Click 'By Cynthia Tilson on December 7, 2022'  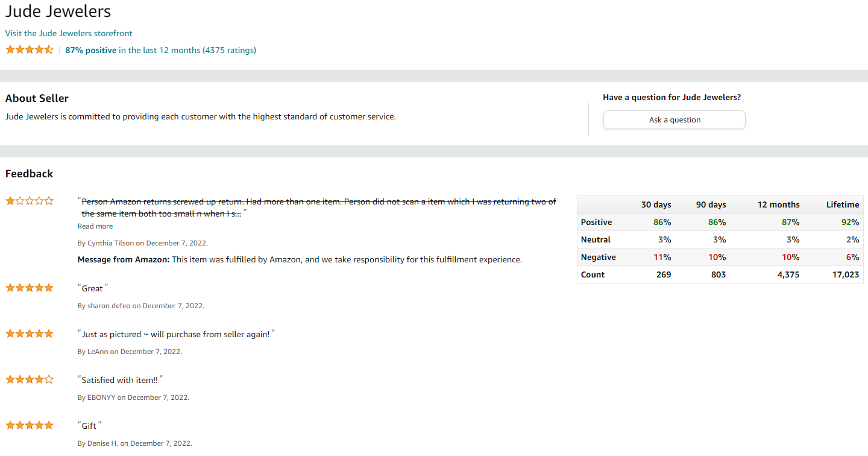click(143, 243)
